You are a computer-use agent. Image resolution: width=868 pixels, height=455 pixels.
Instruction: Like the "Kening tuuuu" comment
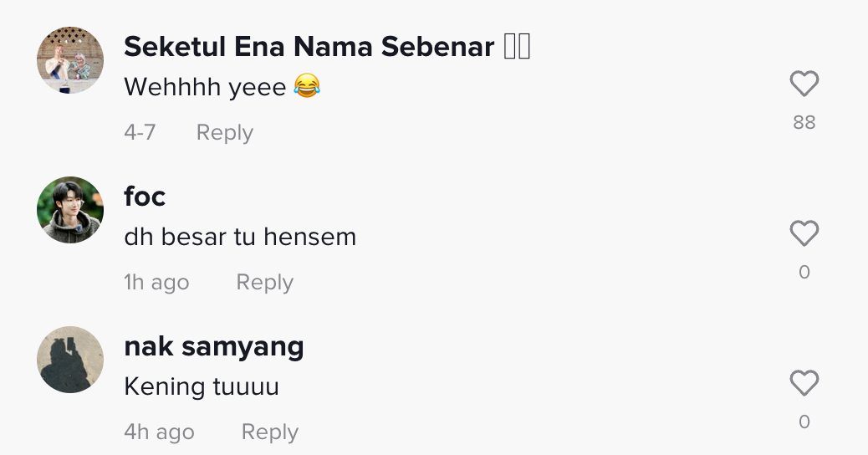point(804,383)
